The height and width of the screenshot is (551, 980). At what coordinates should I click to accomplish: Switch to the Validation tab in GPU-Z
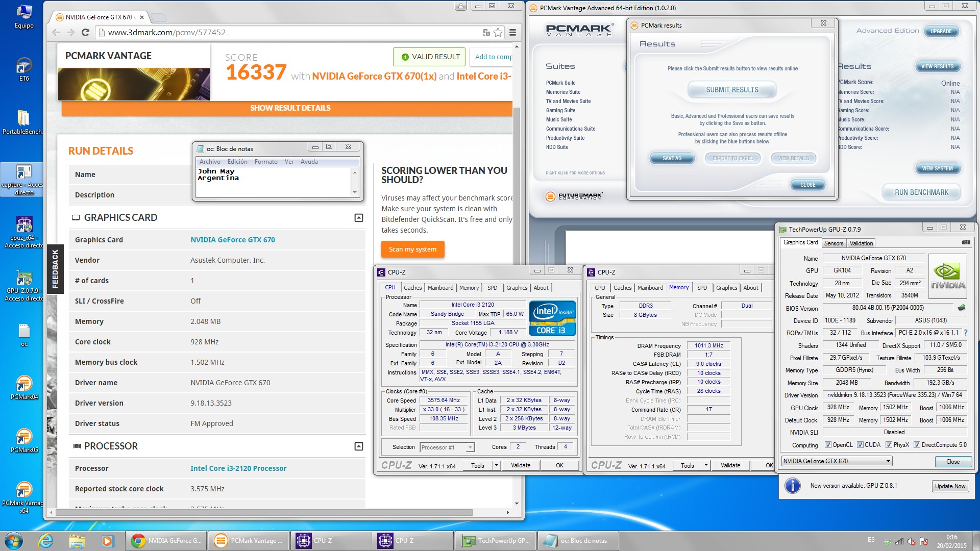coord(862,243)
